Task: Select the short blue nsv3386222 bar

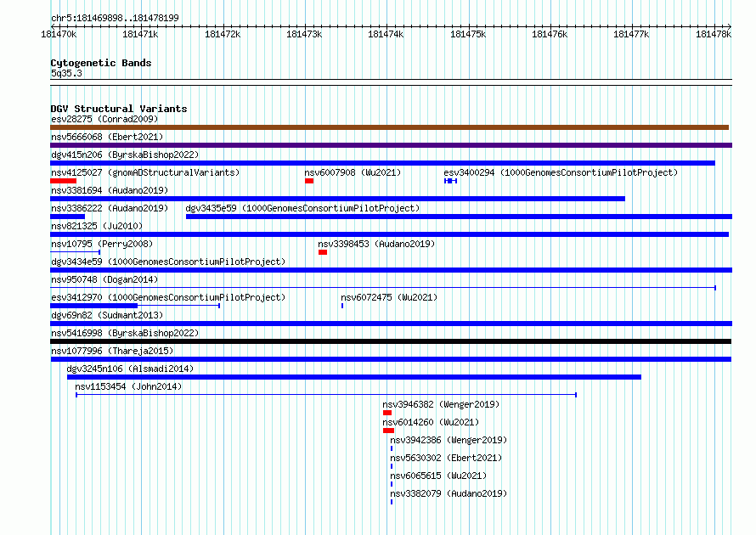Action: 67,217
